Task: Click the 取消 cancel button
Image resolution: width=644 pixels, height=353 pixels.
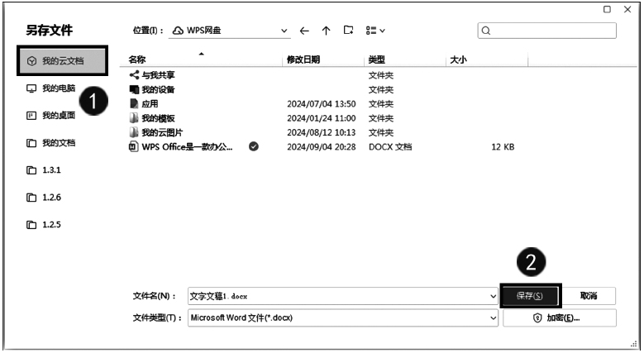Action: click(x=589, y=296)
